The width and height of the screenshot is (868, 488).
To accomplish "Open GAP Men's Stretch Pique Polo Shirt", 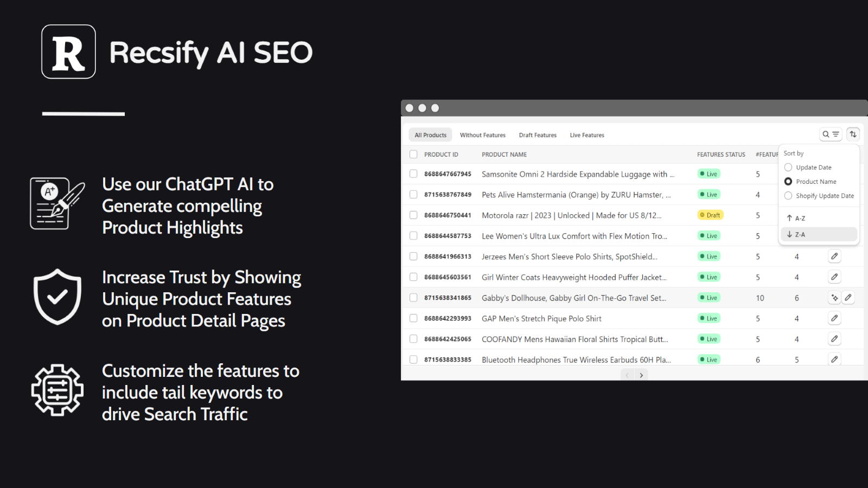I will (x=541, y=318).
